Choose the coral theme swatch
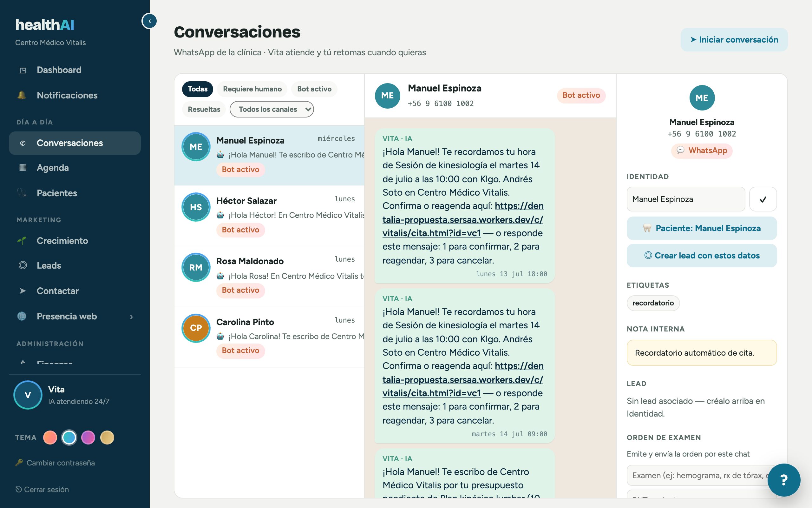The width and height of the screenshot is (812, 508). (50, 438)
